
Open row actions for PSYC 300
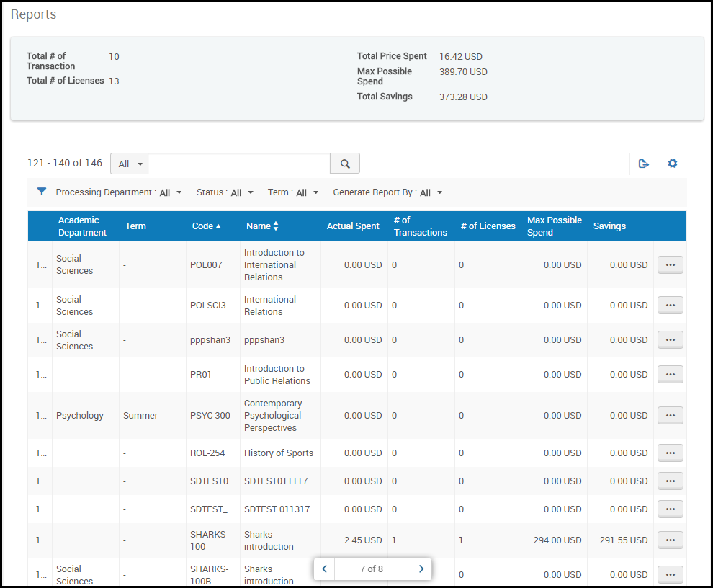click(671, 416)
